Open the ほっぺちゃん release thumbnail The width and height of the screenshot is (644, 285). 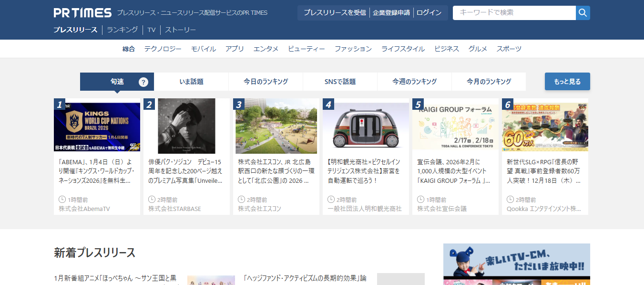point(211,280)
